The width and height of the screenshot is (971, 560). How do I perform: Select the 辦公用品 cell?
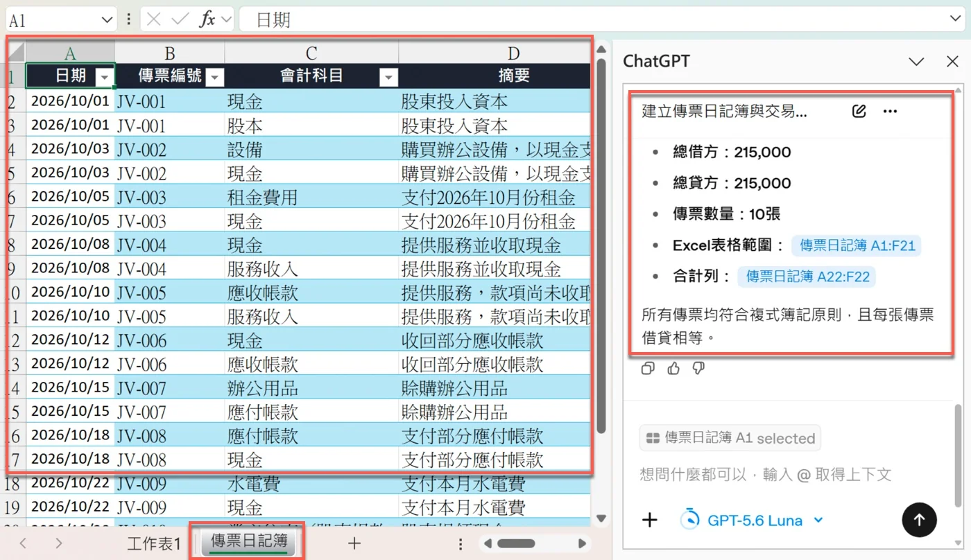click(311, 387)
